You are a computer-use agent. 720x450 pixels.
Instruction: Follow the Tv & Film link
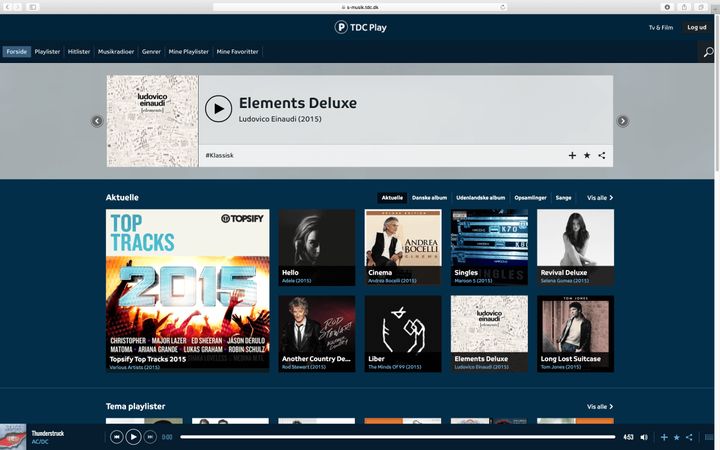click(x=661, y=28)
